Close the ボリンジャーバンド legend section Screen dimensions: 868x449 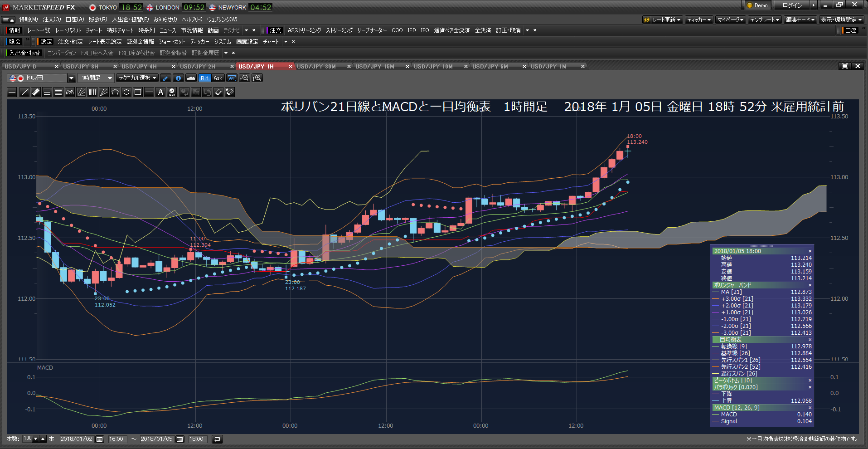(x=810, y=285)
